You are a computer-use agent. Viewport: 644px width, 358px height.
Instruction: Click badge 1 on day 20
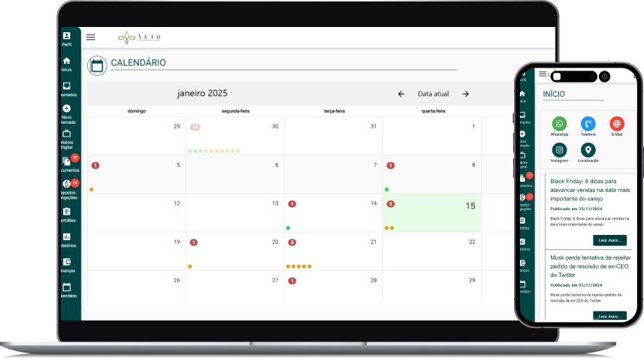pos(194,242)
